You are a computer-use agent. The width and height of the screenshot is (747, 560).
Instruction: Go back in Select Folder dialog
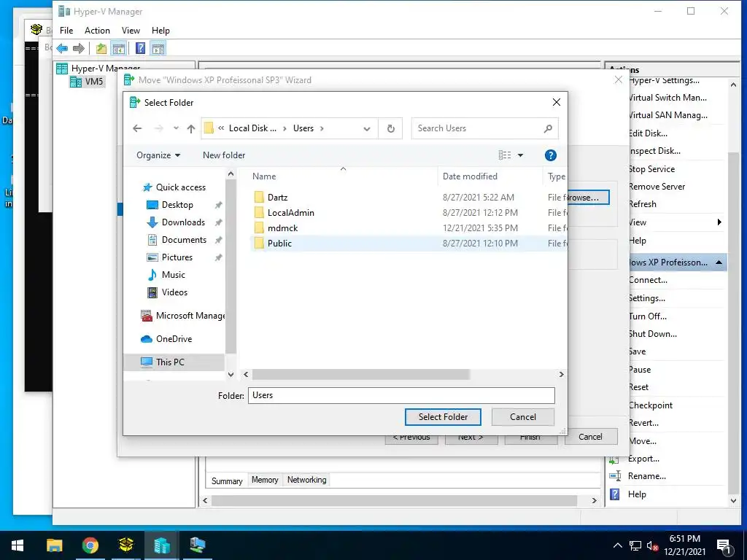(x=137, y=128)
